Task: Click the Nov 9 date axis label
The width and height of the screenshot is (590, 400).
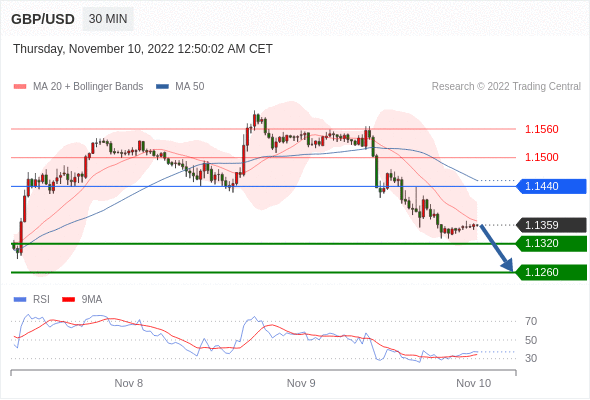Action: pos(301,383)
